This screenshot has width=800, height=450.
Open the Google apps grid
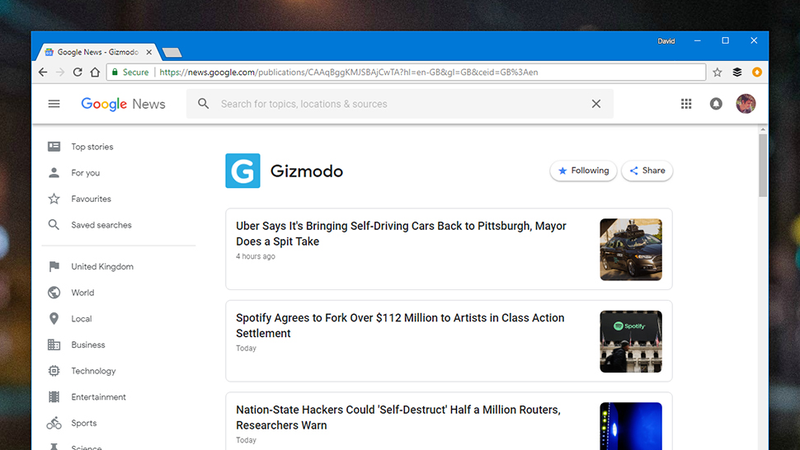click(x=686, y=104)
